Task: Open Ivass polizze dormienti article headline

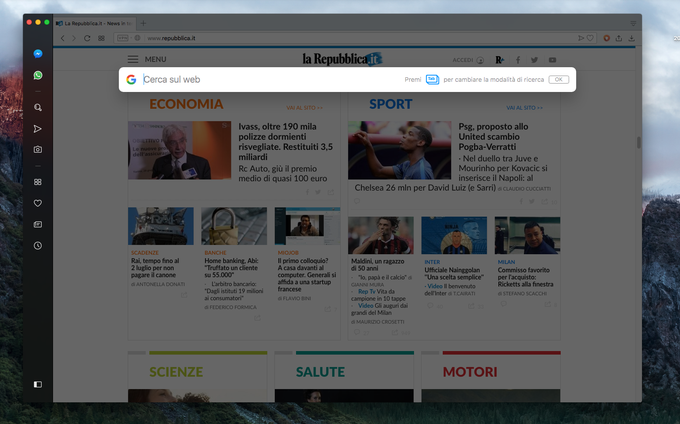Action: (x=286, y=141)
